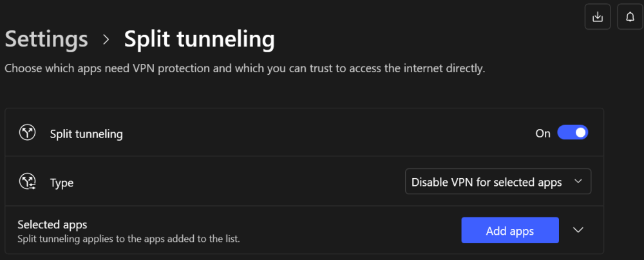Go back to Settings via breadcrumb
The height and width of the screenshot is (260, 644).
coord(46,39)
